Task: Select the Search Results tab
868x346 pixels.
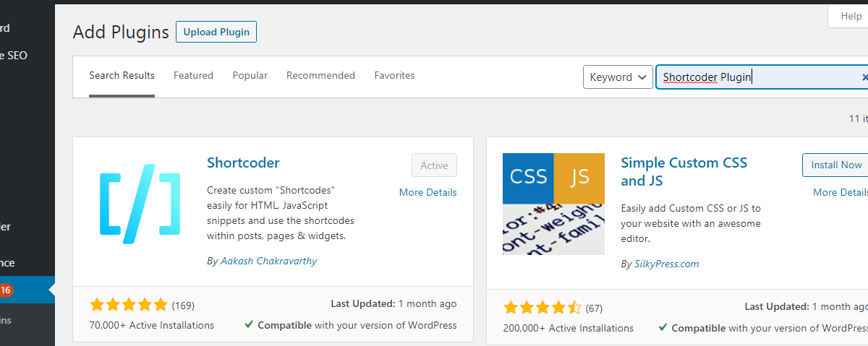Action: 122,75
